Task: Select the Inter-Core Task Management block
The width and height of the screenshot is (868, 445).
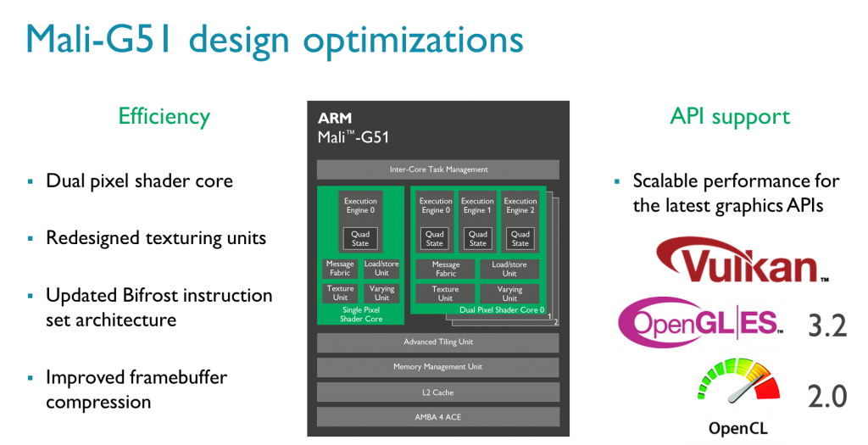Action: point(438,170)
